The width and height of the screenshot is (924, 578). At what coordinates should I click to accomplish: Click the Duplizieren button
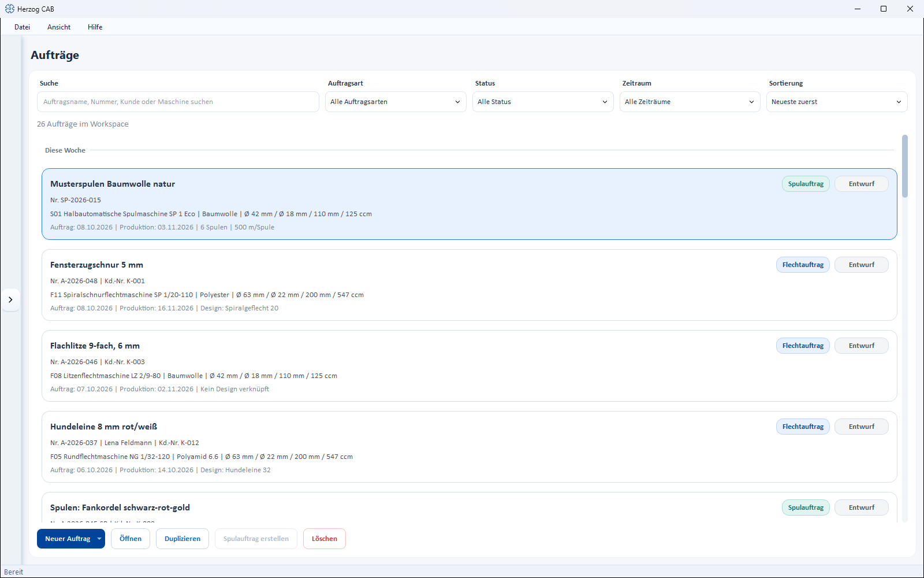182,539
